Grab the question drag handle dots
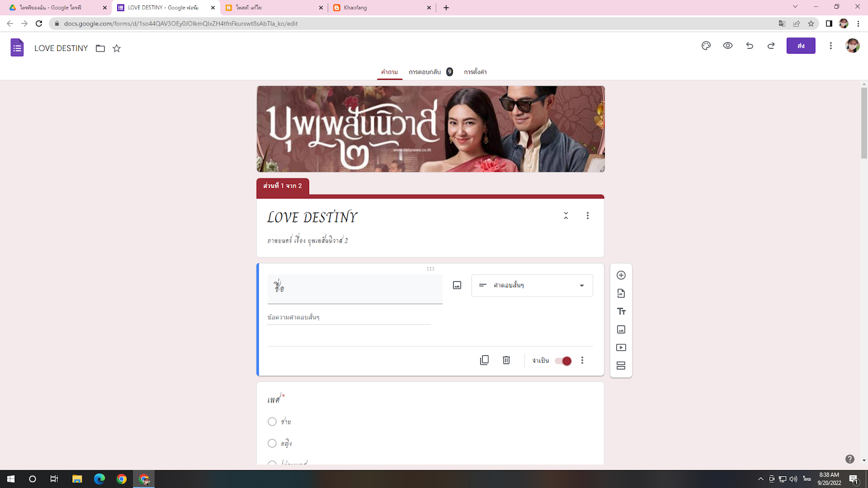This screenshot has height=488, width=868. (430, 269)
